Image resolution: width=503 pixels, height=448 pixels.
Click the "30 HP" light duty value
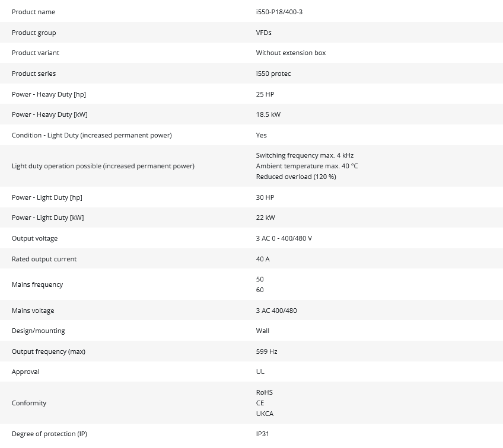[265, 197]
